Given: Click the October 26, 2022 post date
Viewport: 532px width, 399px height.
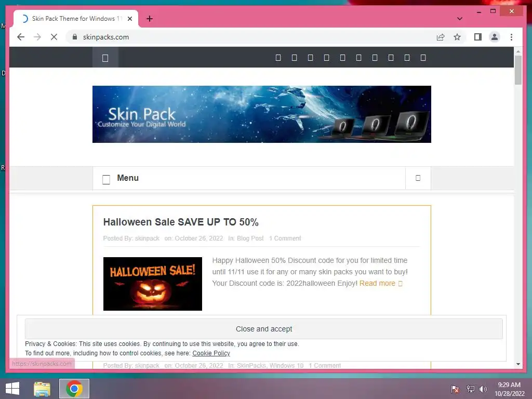Looking at the screenshot, I should pos(199,238).
